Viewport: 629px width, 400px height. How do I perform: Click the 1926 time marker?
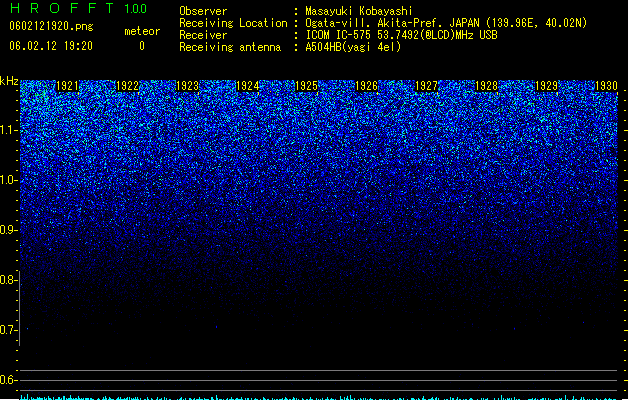367,86
